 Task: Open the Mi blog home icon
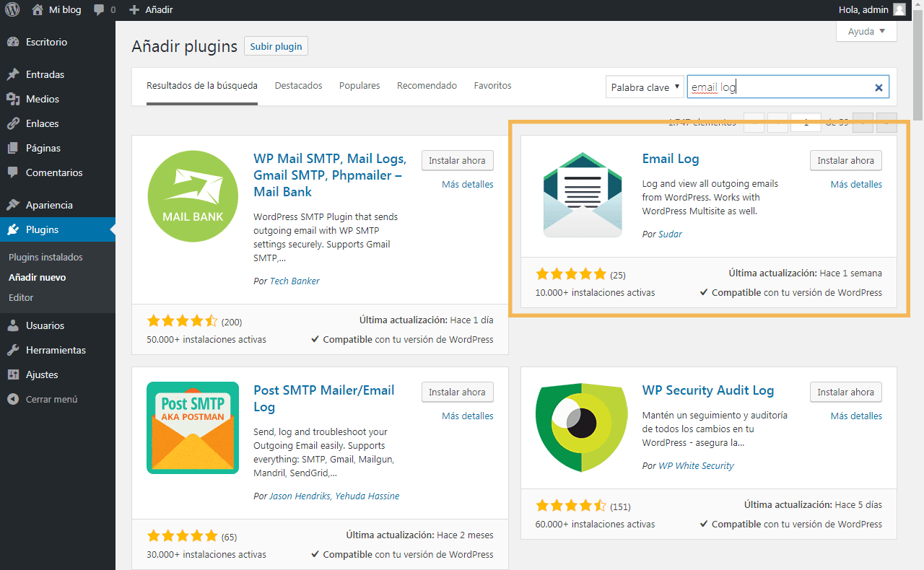click(x=38, y=10)
